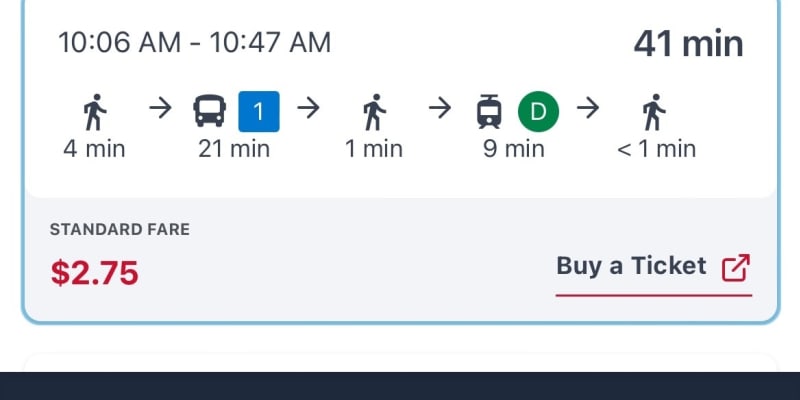Open the Buy a Ticket link

point(632,266)
